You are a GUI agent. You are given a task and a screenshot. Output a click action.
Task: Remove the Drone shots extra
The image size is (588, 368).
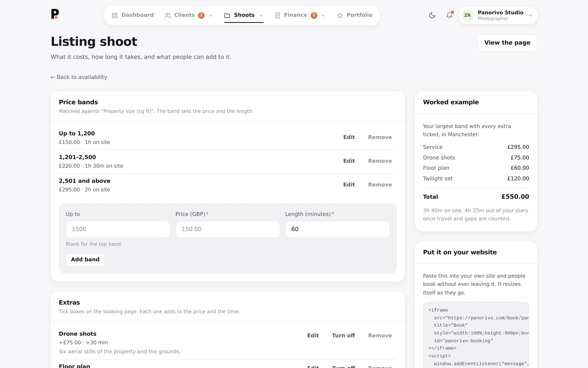[380, 336]
